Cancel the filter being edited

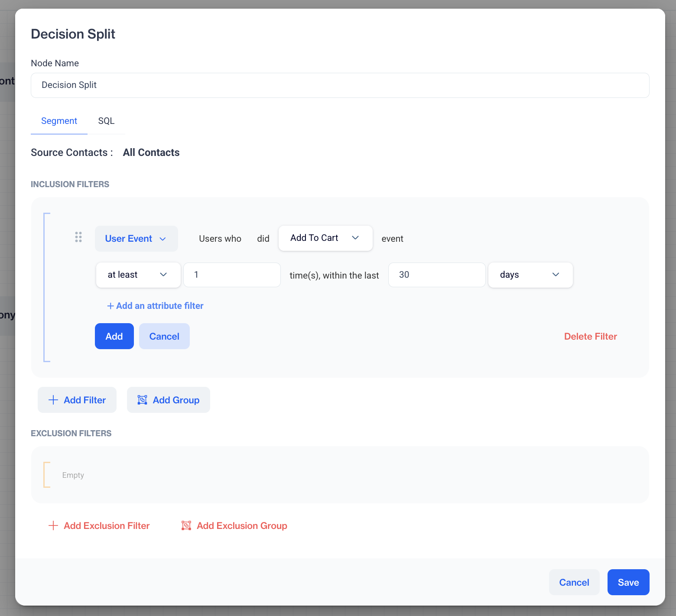pyautogui.click(x=164, y=336)
